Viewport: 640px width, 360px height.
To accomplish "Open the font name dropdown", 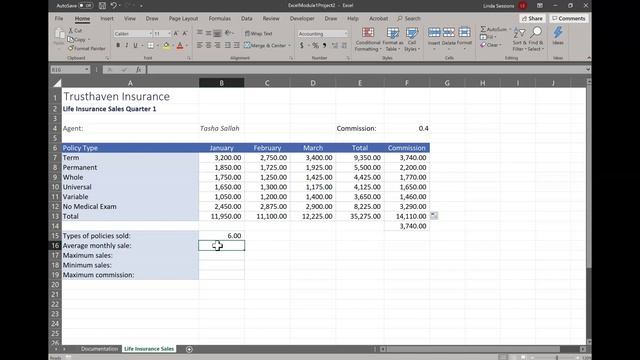I will tap(150, 34).
